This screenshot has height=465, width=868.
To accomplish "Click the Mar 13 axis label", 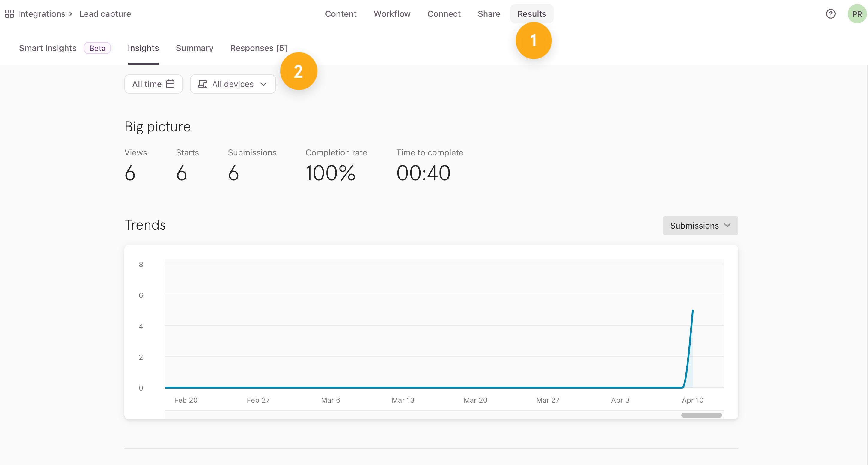I will (403, 400).
